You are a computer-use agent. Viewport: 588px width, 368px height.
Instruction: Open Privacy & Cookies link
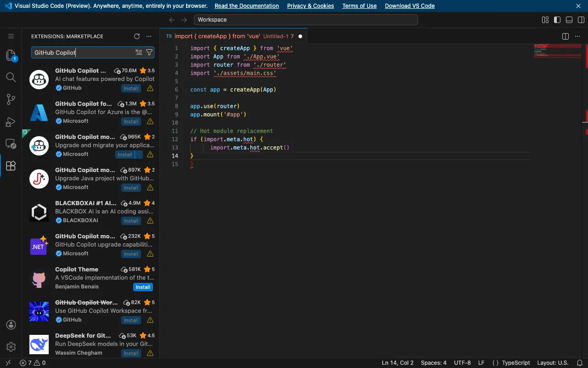tap(311, 6)
